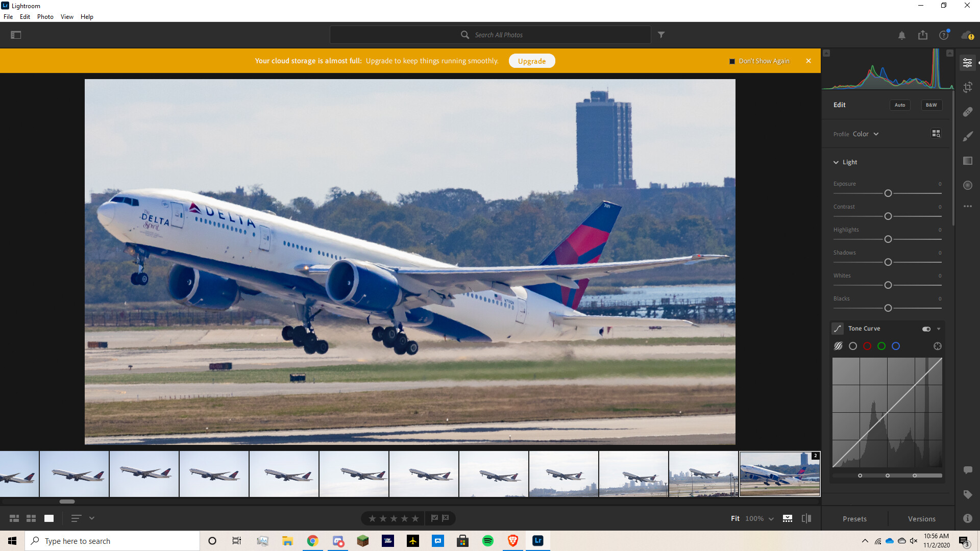Select the red channel tone curve

pyautogui.click(x=867, y=346)
